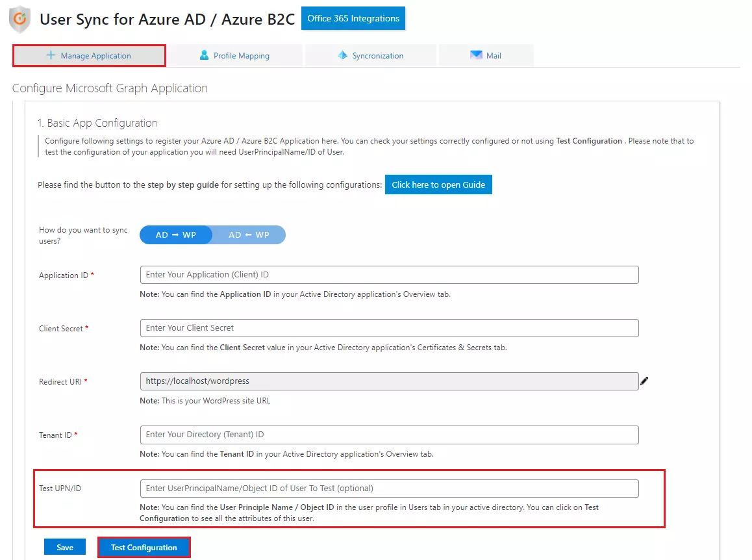Click 'User Sync for Azure AD / Azure B2C' title
This screenshot has height=560, width=752.
coord(168,19)
